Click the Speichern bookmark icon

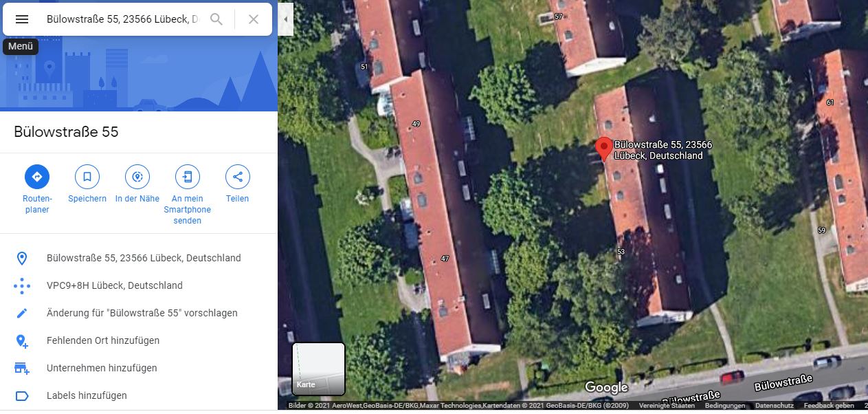click(87, 177)
